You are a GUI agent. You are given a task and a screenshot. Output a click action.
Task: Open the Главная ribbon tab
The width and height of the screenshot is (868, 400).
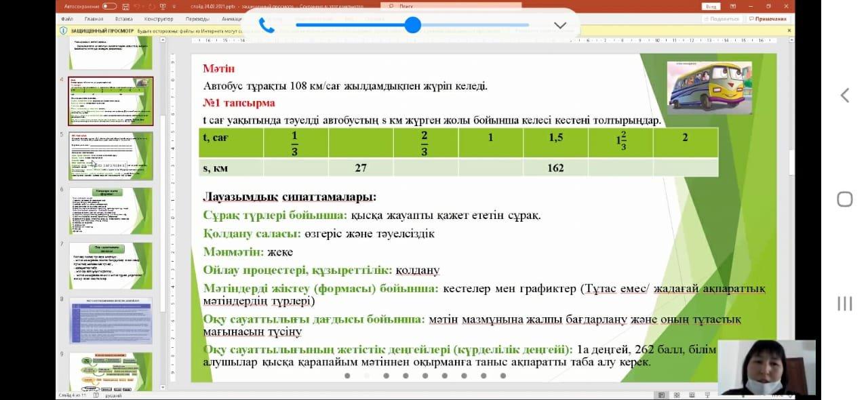coord(94,20)
